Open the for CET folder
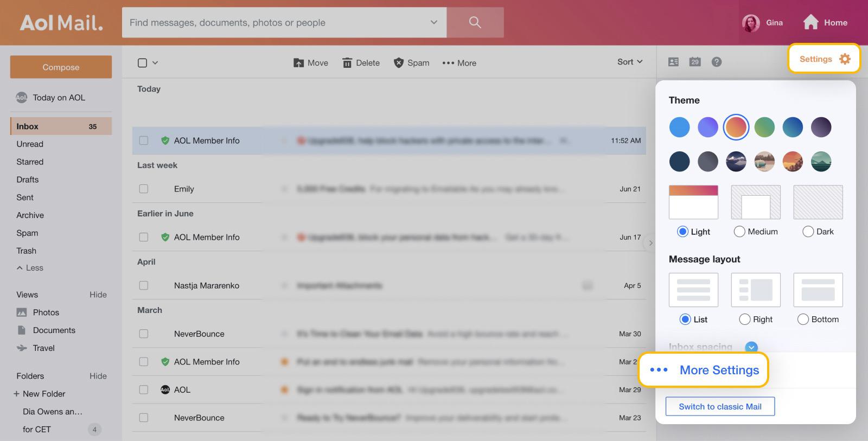The image size is (868, 441). (37, 430)
